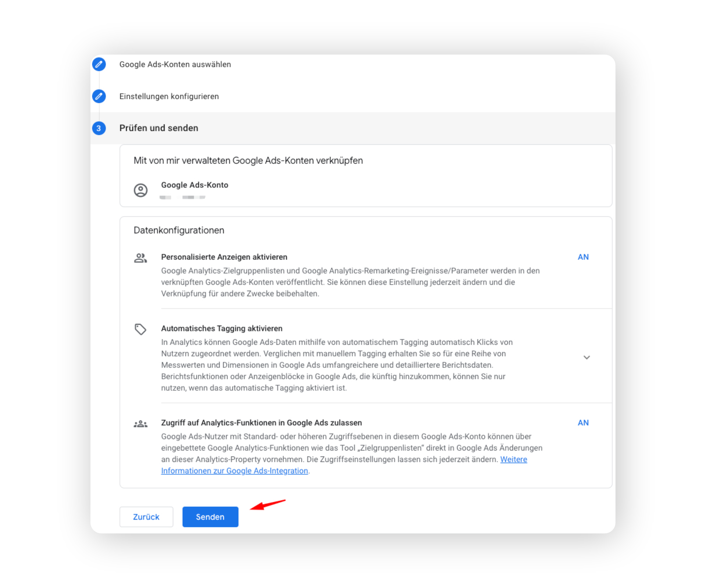The height and width of the screenshot is (588, 706).
Task: Click the Senden button
Action: 210,517
